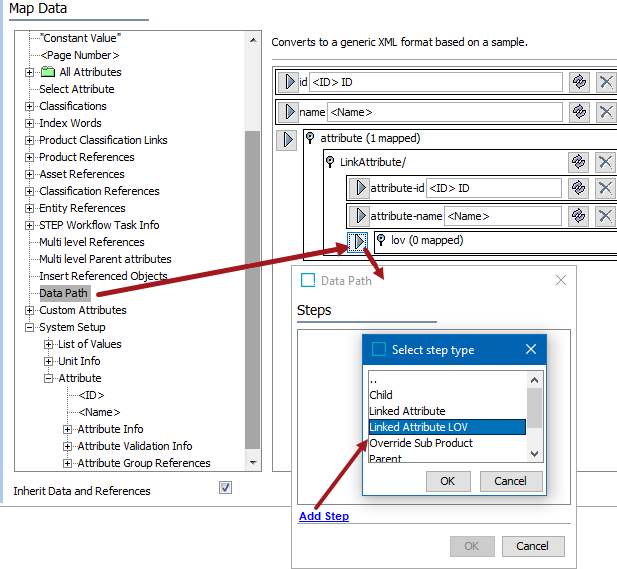Select <ID> under Attribute node

click(x=91, y=395)
